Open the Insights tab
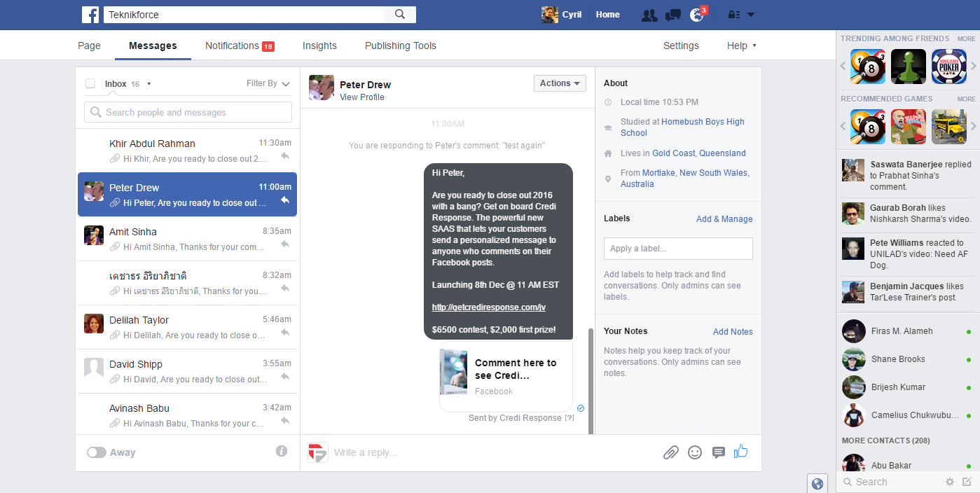Image resolution: width=980 pixels, height=493 pixels. click(x=319, y=46)
